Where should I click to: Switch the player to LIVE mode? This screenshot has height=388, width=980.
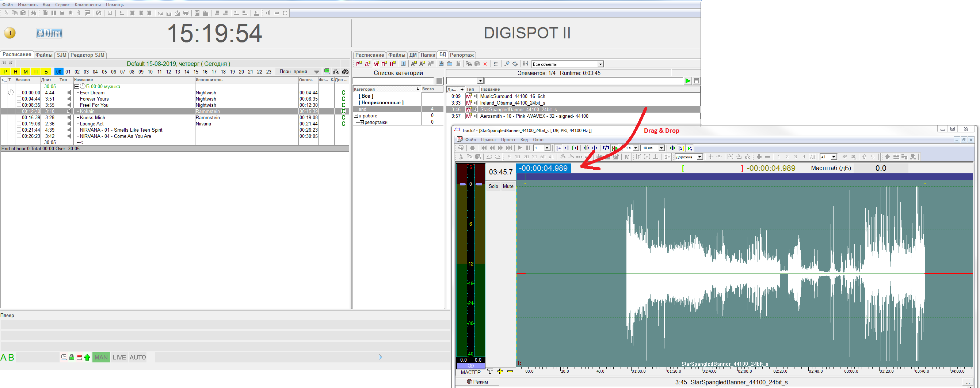pyautogui.click(x=119, y=357)
